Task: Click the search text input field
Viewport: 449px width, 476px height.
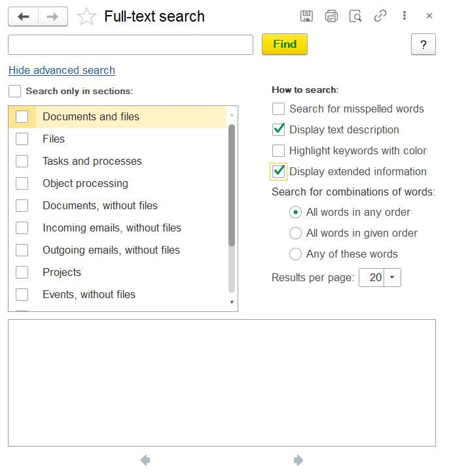Action: point(130,44)
